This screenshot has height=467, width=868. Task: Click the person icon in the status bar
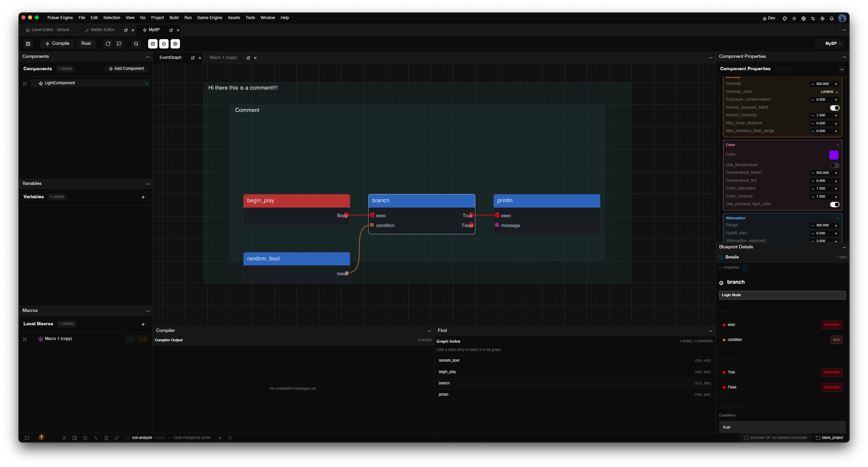[x=64, y=438]
